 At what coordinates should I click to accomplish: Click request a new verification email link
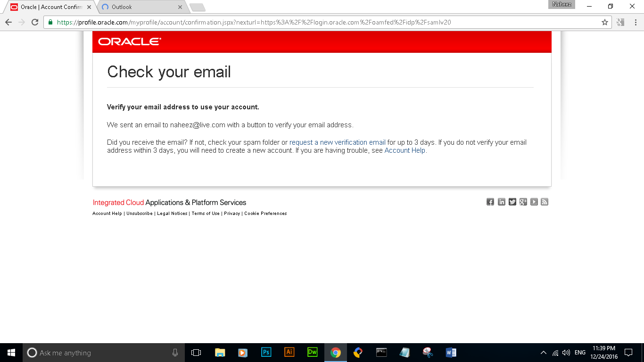coord(338,142)
